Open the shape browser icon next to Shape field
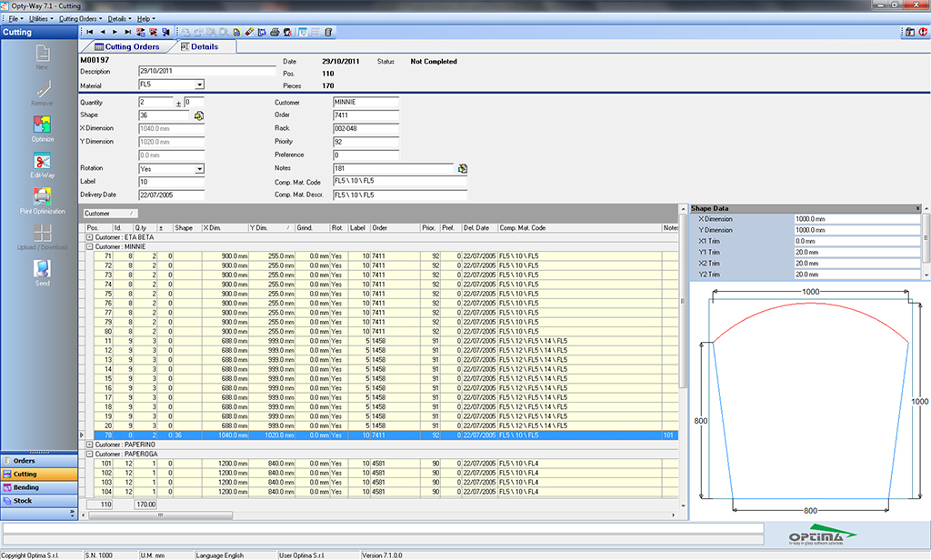Image resolution: width=931 pixels, height=560 pixels. tap(199, 115)
